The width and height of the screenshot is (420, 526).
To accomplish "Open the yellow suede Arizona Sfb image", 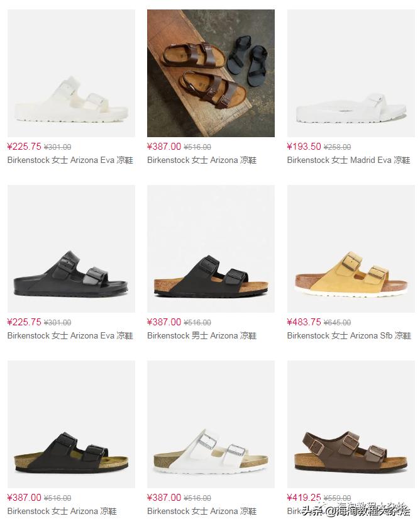I will [x=351, y=249].
